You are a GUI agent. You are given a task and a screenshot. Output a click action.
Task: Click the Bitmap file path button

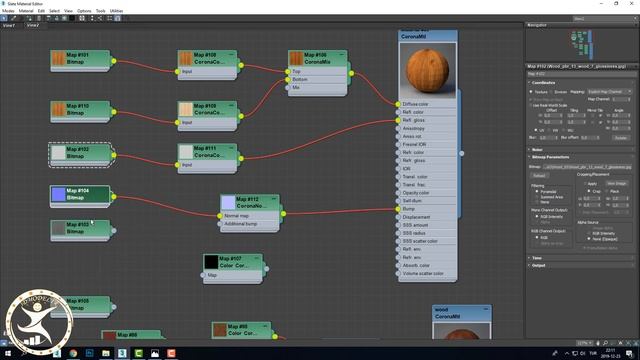click(x=587, y=167)
